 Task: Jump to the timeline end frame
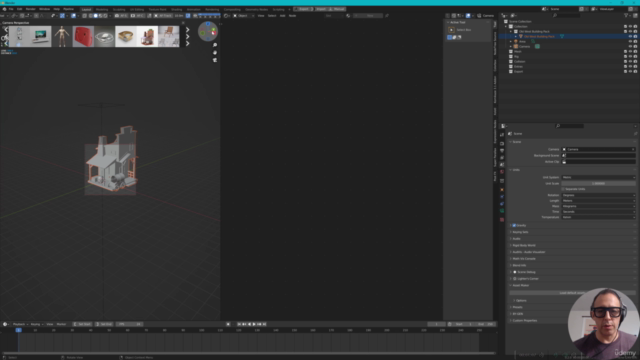click(x=264, y=324)
